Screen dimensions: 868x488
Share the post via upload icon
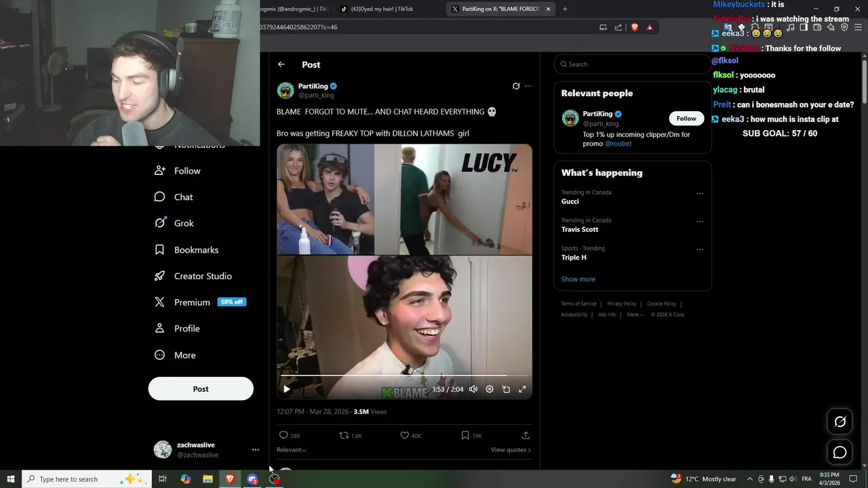[526, 435]
